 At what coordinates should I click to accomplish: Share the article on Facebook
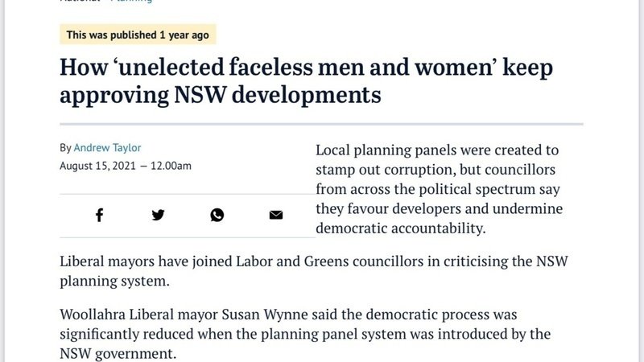(99, 215)
